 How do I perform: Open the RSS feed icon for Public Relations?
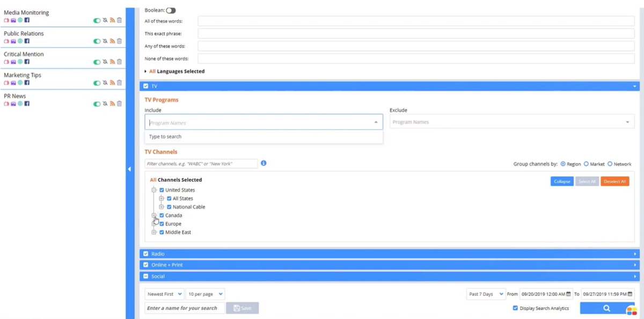click(x=112, y=41)
